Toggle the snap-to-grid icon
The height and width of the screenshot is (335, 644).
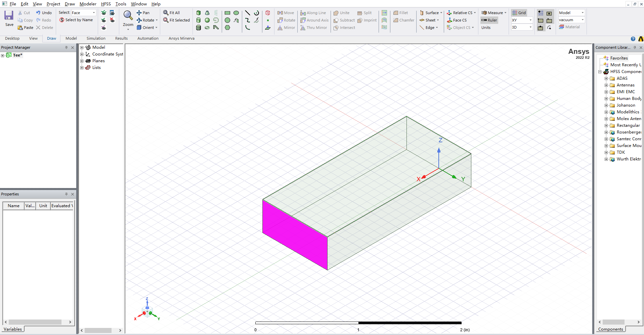541,13
